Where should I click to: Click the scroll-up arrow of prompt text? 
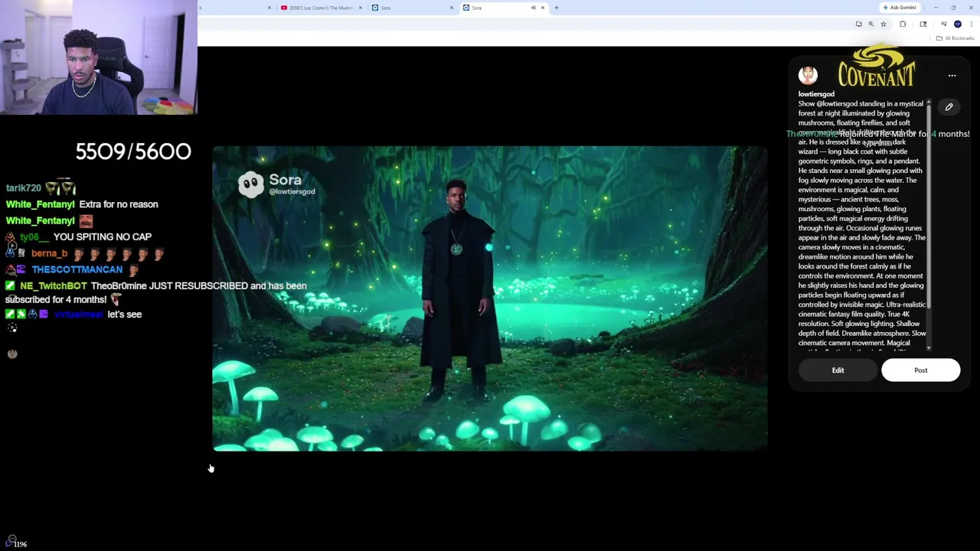[929, 103]
